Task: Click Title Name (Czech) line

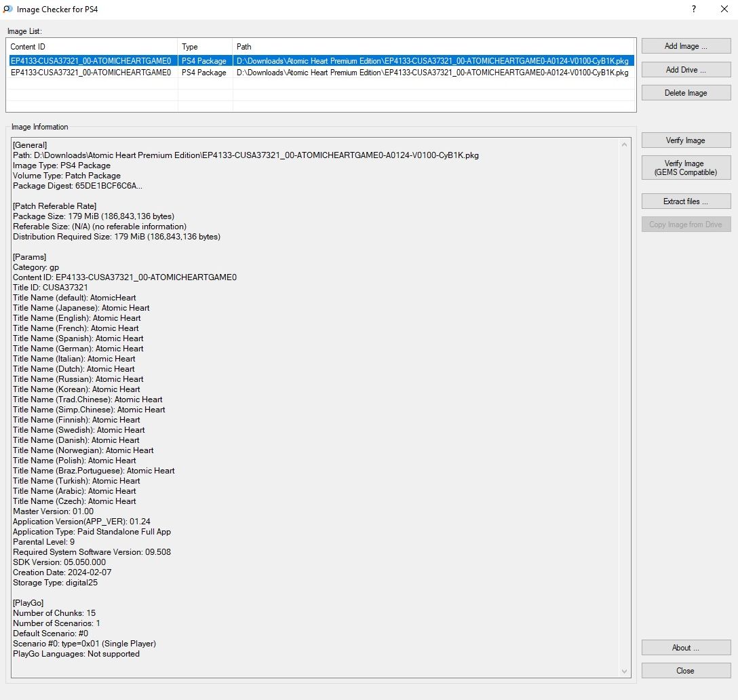Action: coord(75,501)
